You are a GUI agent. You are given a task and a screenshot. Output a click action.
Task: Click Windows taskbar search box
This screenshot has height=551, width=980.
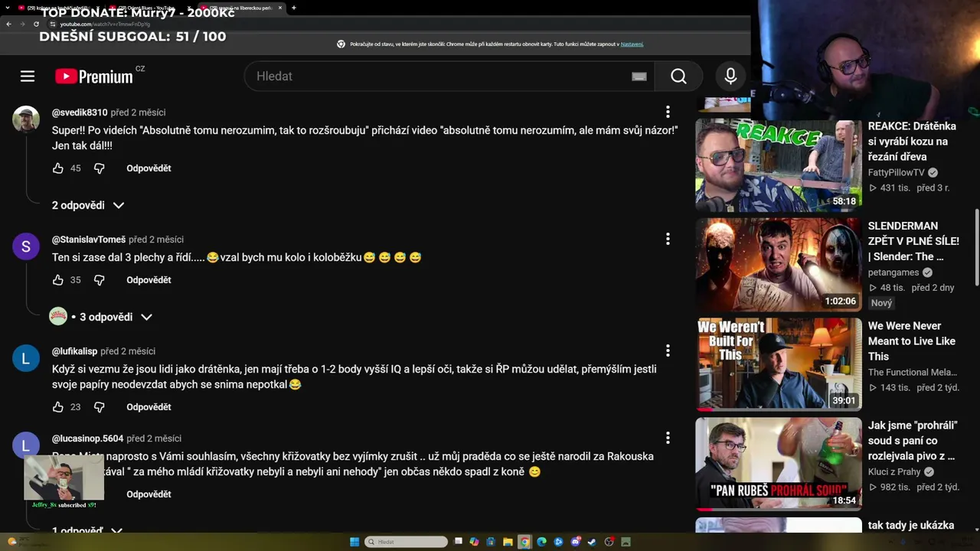tap(406, 542)
